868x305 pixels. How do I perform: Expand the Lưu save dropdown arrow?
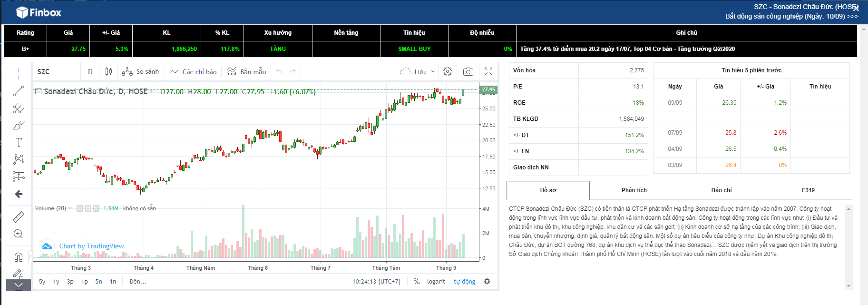(x=433, y=71)
